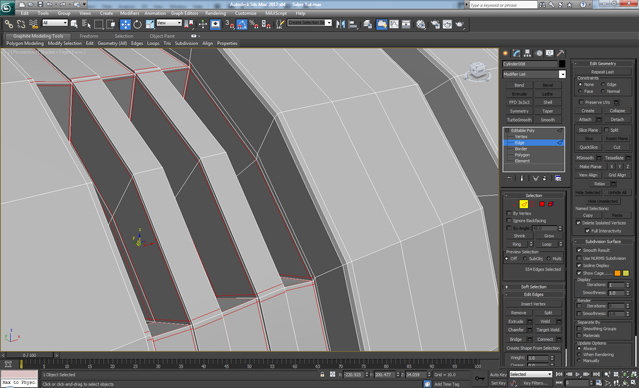This screenshot has width=639, height=388.
Task: Toggle Angle Snap in main toolbar
Action: [x=242, y=24]
